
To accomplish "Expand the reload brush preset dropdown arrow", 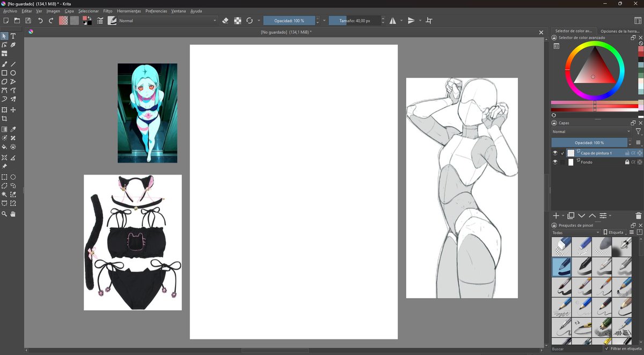I will click(259, 20).
